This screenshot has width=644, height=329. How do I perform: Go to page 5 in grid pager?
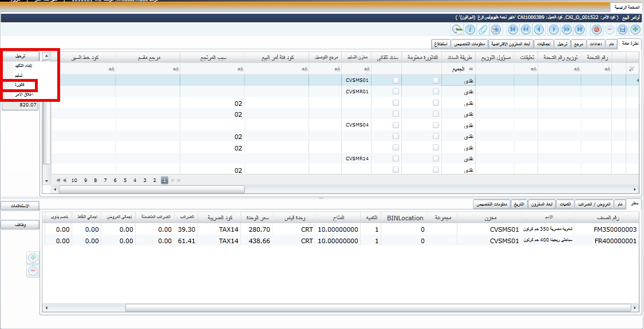[x=125, y=180]
